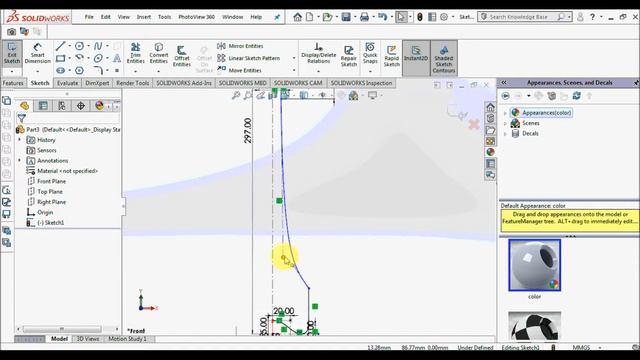Click the Print icon
The image size is (640, 360).
tap(364, 17)
